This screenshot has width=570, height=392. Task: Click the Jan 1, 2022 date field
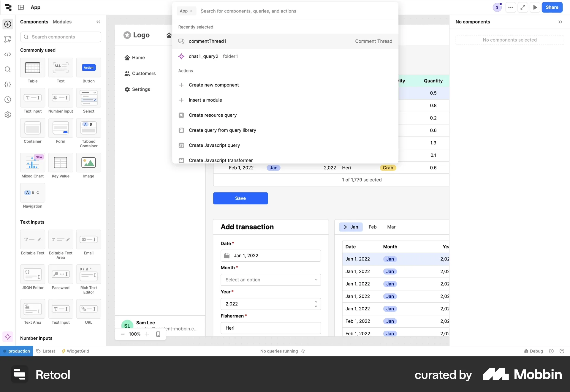pyautogui.click(x=270, y=255)
